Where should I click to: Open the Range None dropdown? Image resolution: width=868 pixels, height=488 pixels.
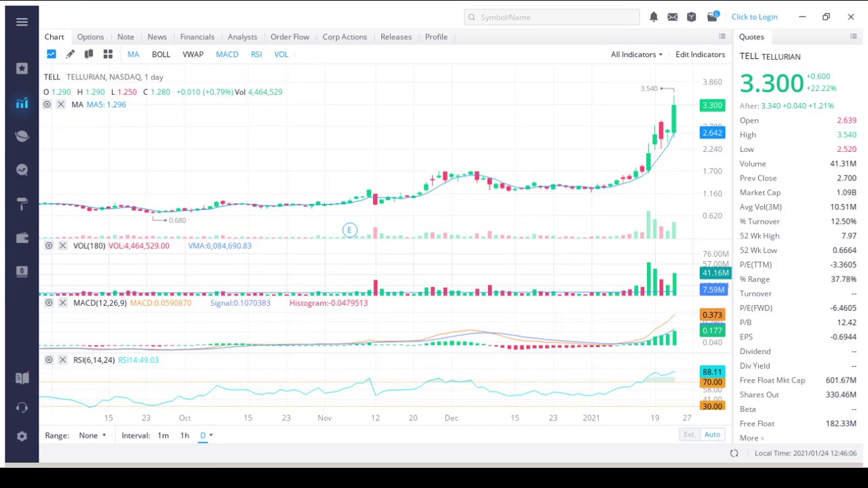92,435
